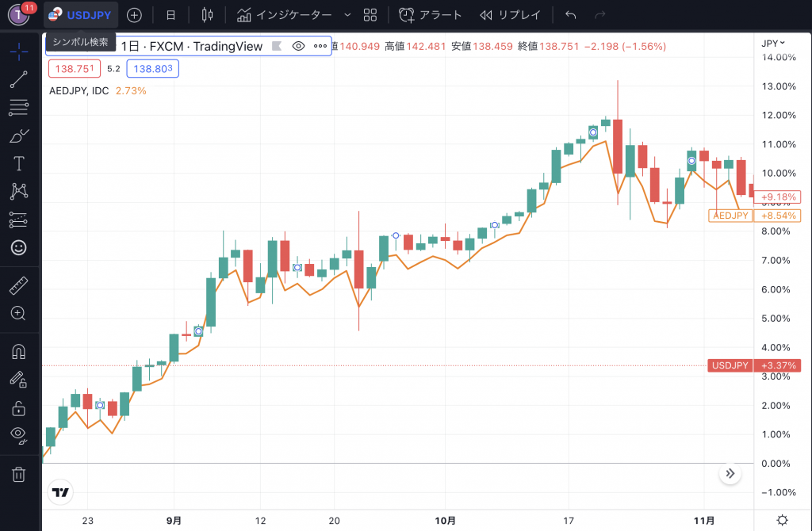Viewport: 812px width, 531px height.
Task: Select the crosshair cursor tool
Action: coord(19,51)
